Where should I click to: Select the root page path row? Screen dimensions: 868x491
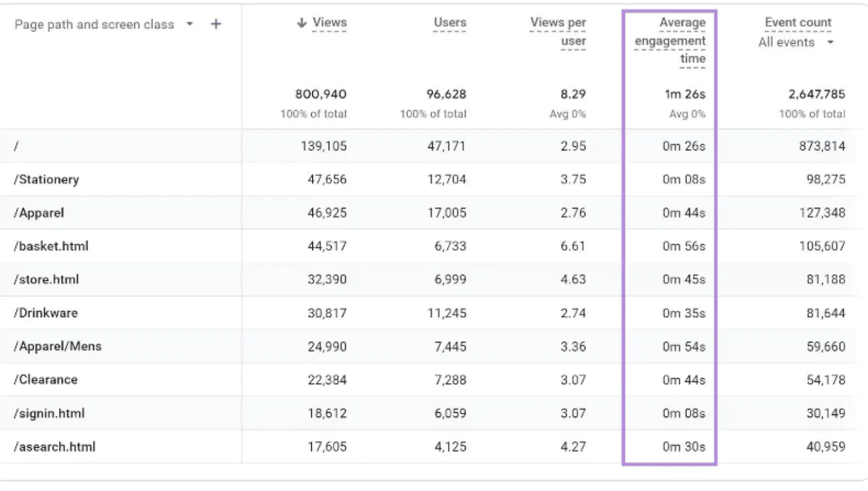(x=16, y=145)
